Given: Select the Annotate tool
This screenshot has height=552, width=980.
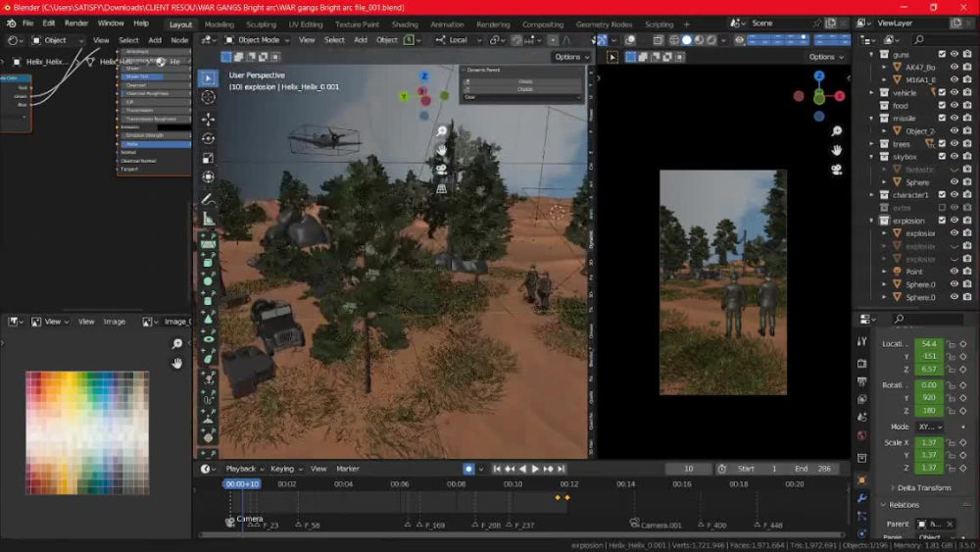Looking at the screenshot, I should (208, 199).
